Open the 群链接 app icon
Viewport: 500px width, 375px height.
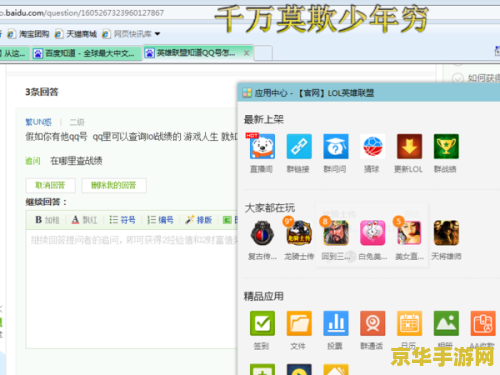299,146
